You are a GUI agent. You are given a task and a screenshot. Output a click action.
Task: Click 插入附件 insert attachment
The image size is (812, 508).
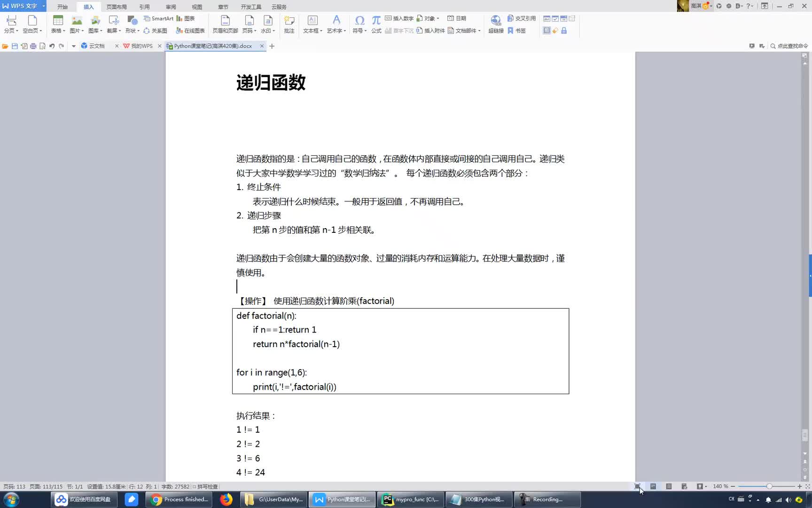tap(430, 31)
